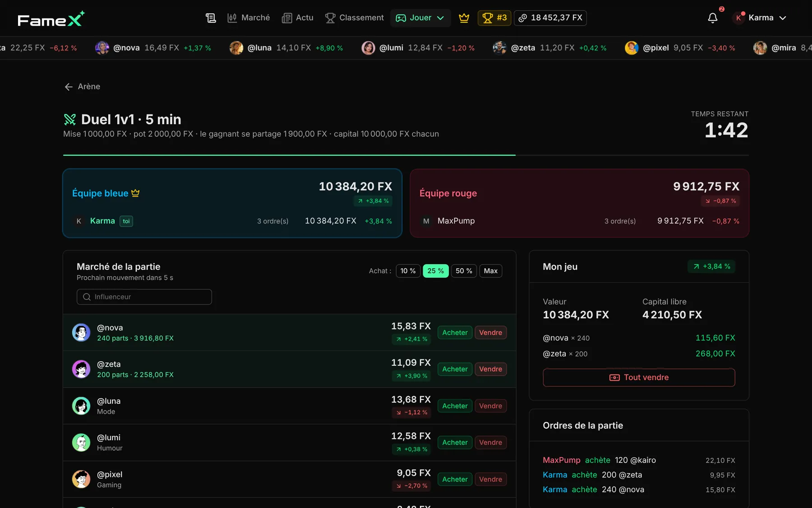812x508 pixels.
Task: Click the time remaining progress bar
Action: click(x=406, y=155)
